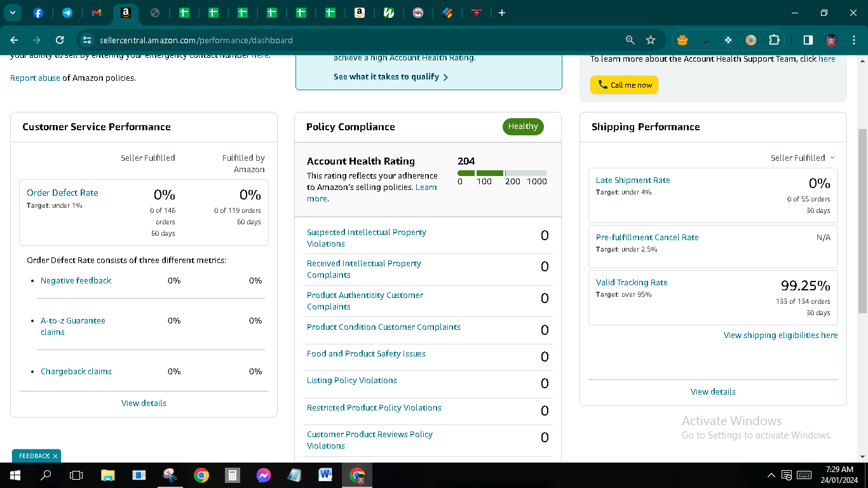Click the blue cross-shaped extension icon
This screenshot has width=868, height=488.
pyautogui.click(x=728, y=40)
